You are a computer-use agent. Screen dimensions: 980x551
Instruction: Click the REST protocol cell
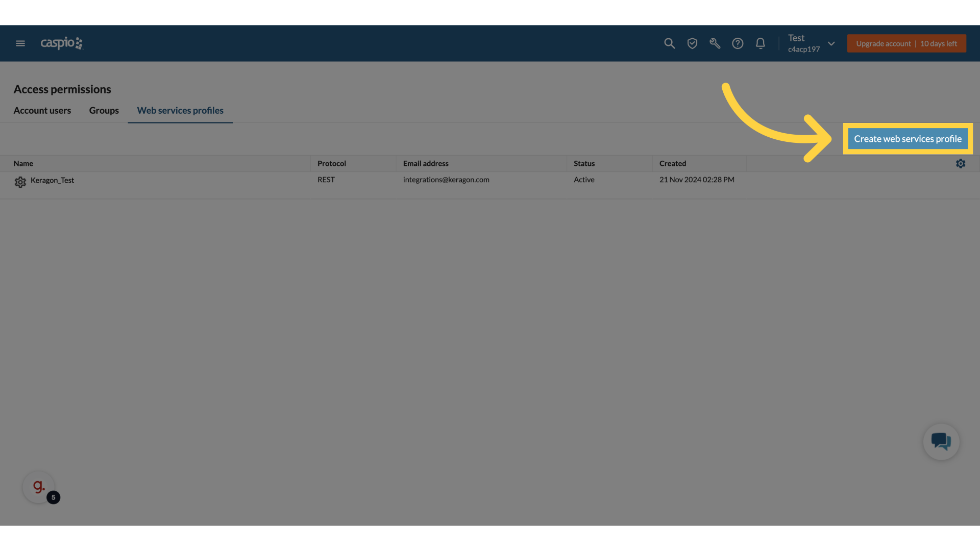click(x=326, y=180)
